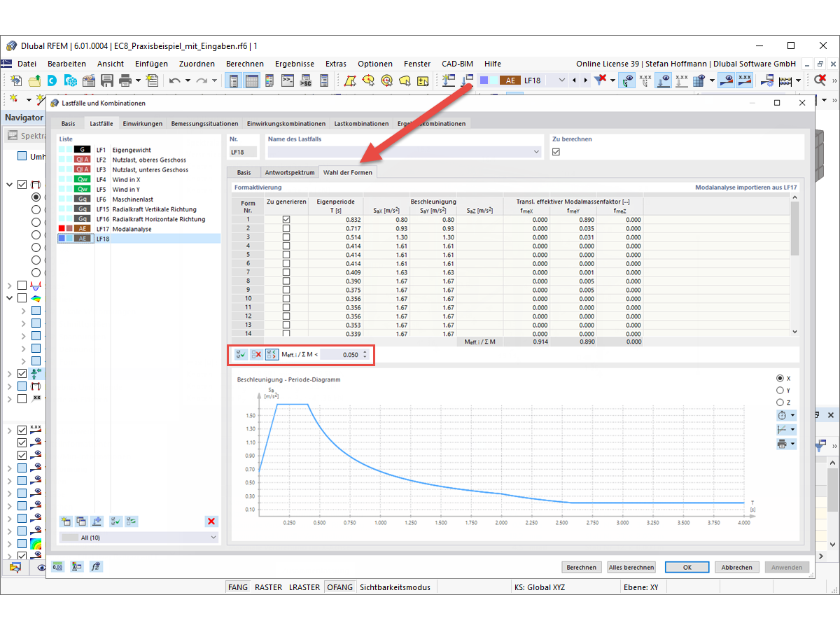This screenshot has width=840, height=630.
Task: Open the print icon beside the diagram
Action: (782, 443)
